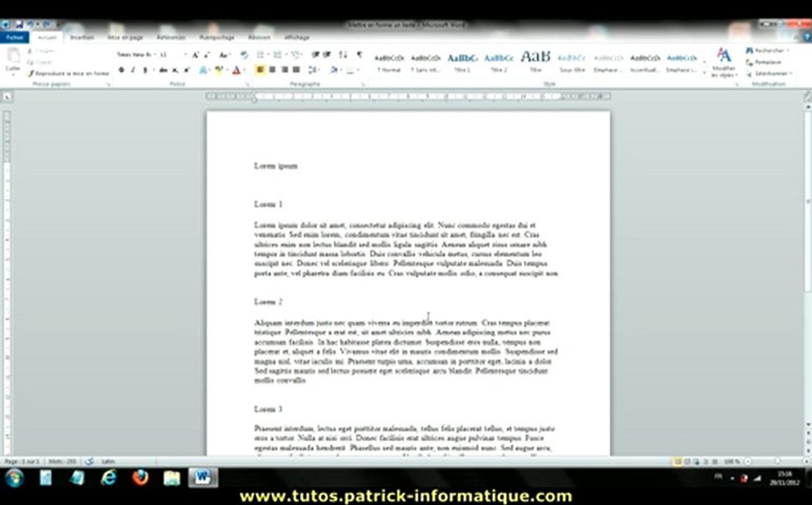
Task: Switch to the Affichage tab
Action: 297,37
